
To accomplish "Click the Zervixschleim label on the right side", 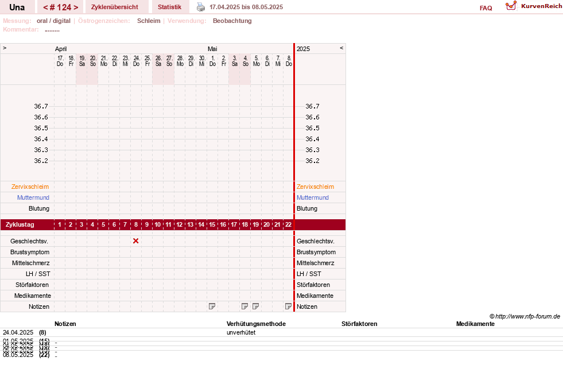I will [x=315, y=187].
